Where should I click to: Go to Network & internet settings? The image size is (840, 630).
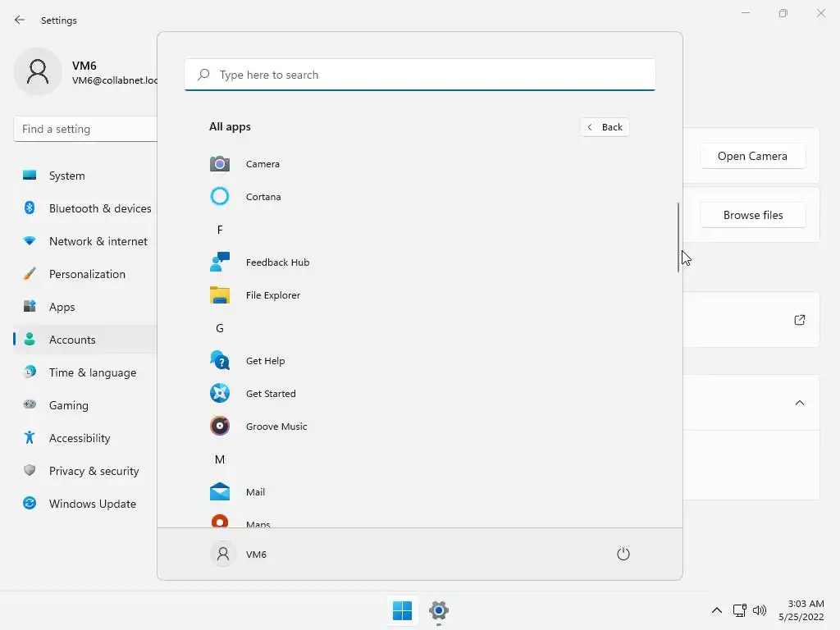(85, 241)
